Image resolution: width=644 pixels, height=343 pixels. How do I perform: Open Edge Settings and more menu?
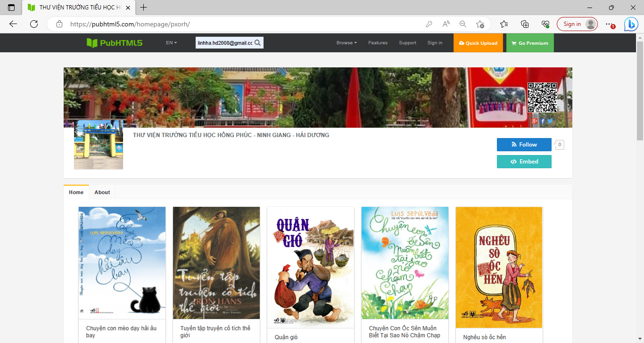pyautogui.click(x=610, y=24)
